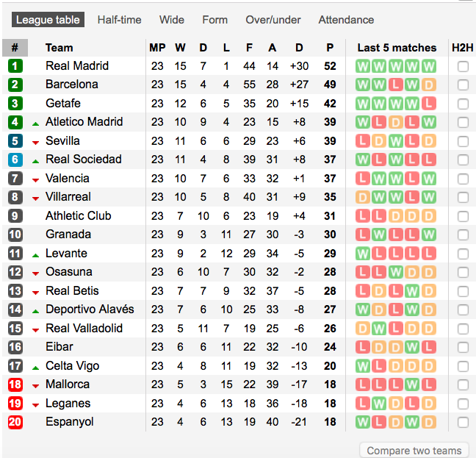476x458 pixels.
Task: Open the Deportivo Alavés team link
Action: point(90,309)
